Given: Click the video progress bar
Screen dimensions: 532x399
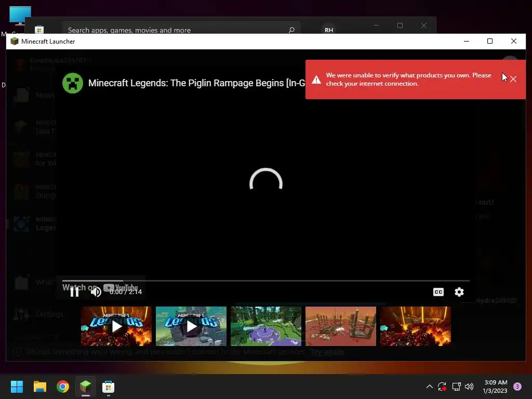Looking at the screenshot, I should [265, 281].
